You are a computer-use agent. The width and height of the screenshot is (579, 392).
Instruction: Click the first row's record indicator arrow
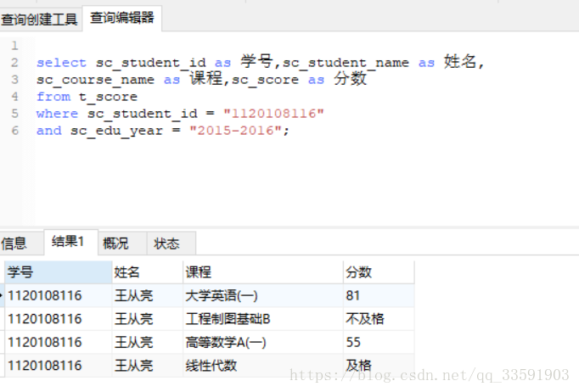point(2,295)
